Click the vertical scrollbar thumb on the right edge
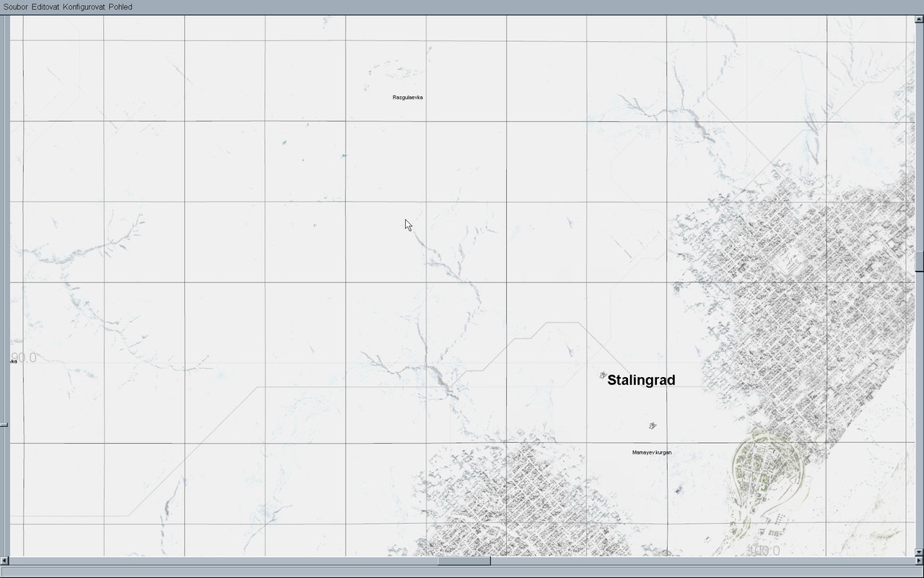 (x=919, y=261)
